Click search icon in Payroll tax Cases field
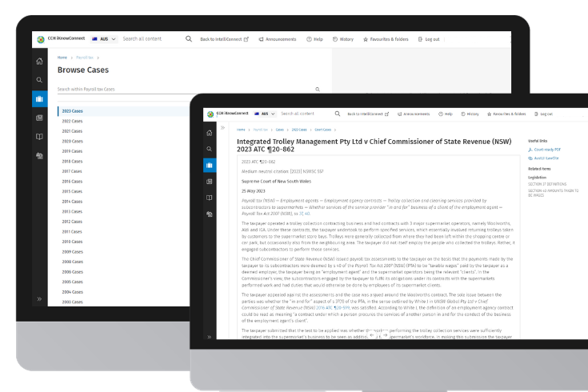The width and height of the screenshot is (588, 392). [318, 89]
